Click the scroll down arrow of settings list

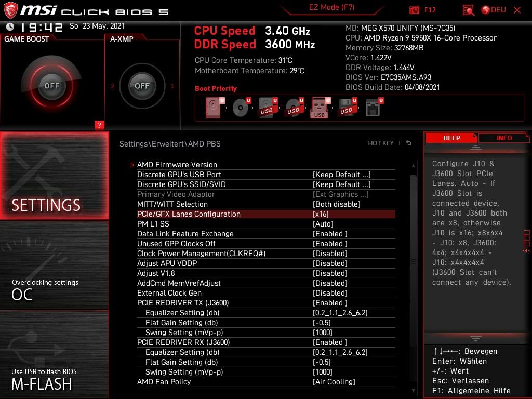413,391
